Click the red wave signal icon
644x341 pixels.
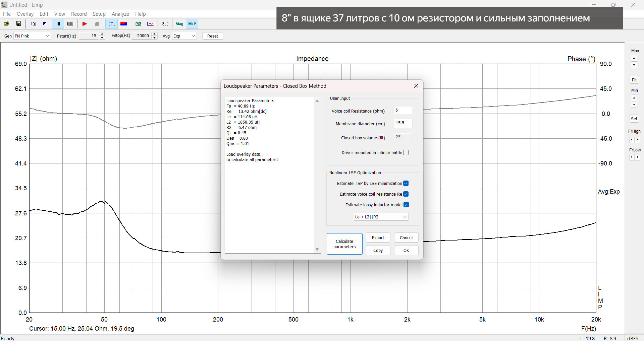click(x=151, y=24)
